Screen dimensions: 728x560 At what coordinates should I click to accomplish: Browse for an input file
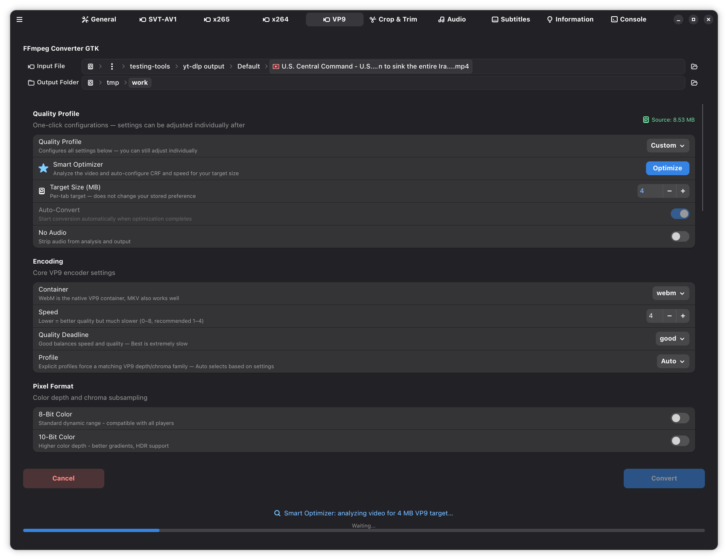[x=694, y=67]
